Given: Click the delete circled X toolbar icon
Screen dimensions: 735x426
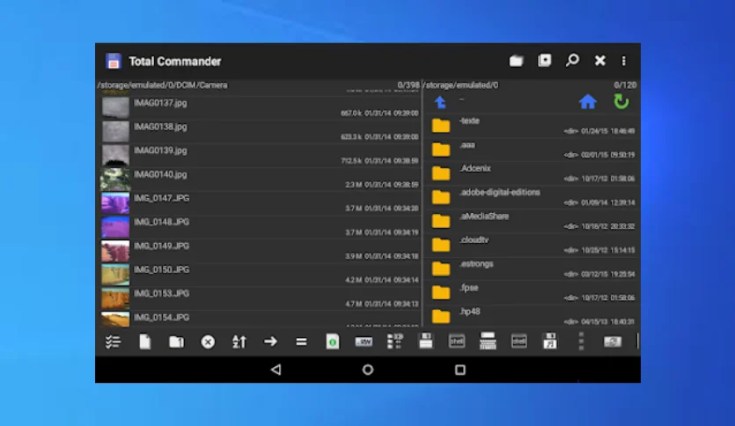Looking at the screenshot, I should point(208,342).
